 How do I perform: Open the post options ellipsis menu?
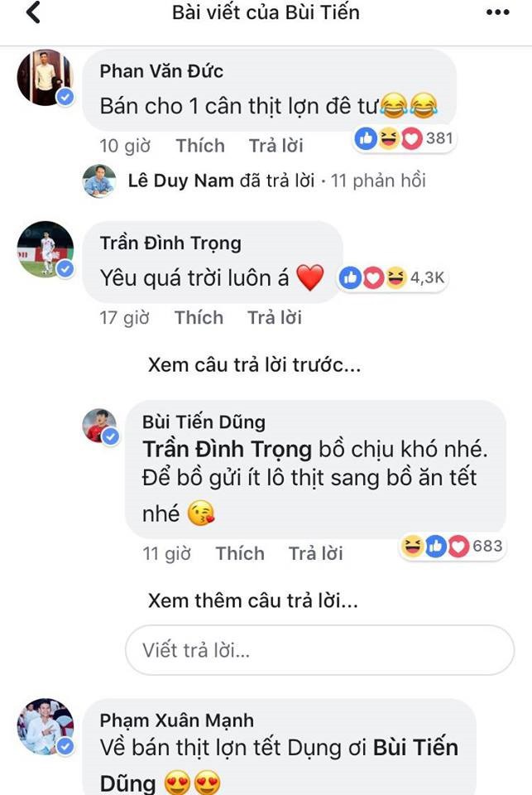[497, 12]
